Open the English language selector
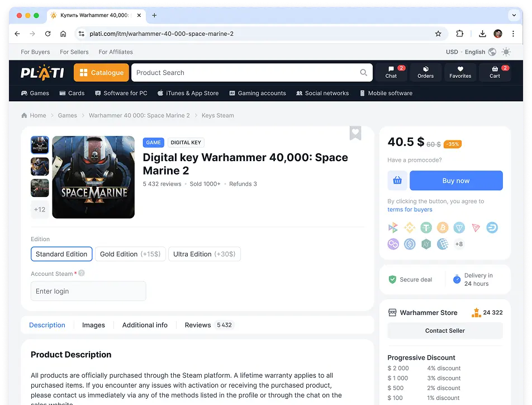Viewport: 532px width, 405px height. pos(474,52)
